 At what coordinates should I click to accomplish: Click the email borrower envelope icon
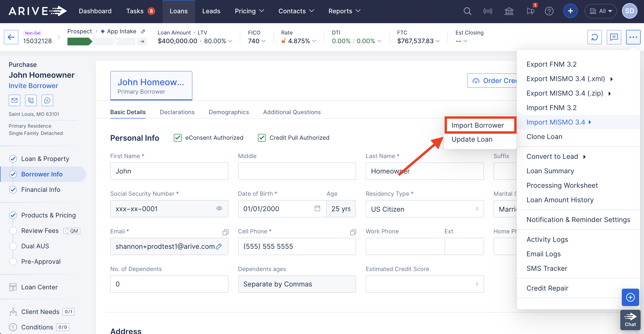pyautogui.click(x=15, y=100)
